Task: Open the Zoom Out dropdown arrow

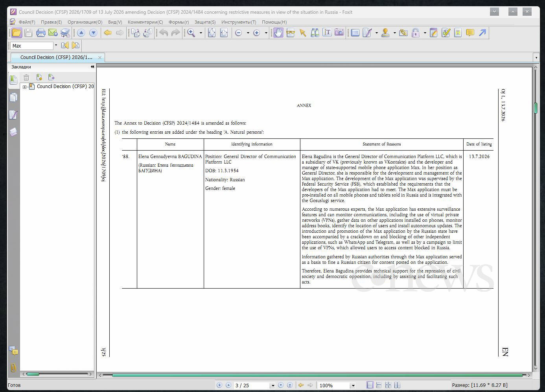Action: click(248, 33)
